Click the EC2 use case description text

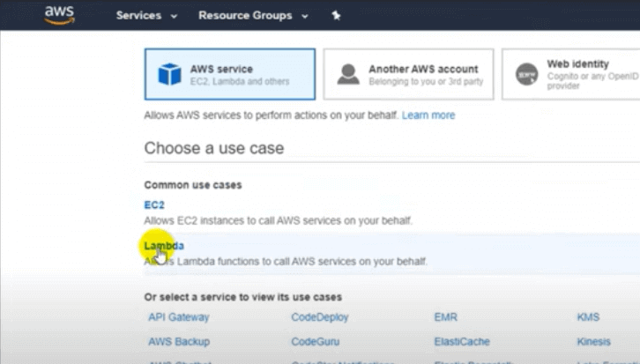coord(279,220)
